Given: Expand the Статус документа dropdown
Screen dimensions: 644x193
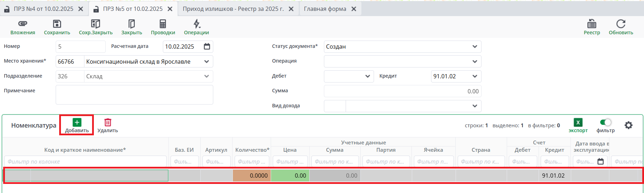Looking at the screenshot, I should tap(475, 47).
